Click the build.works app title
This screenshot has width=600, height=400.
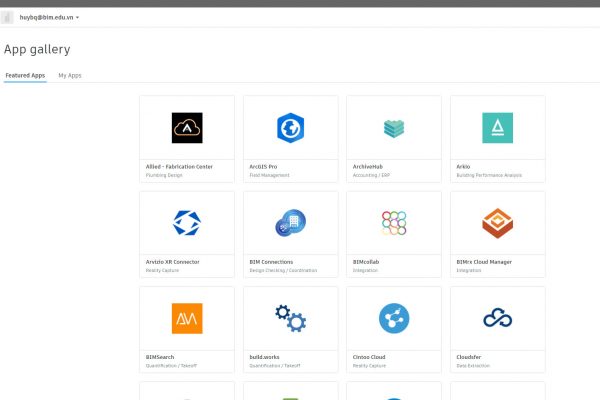265,356
